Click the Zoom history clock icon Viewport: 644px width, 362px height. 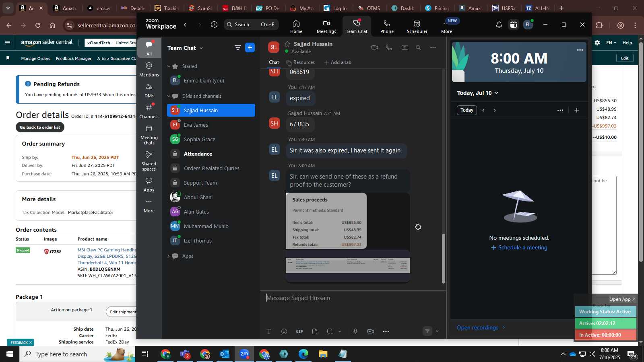(x=214, y=25)
